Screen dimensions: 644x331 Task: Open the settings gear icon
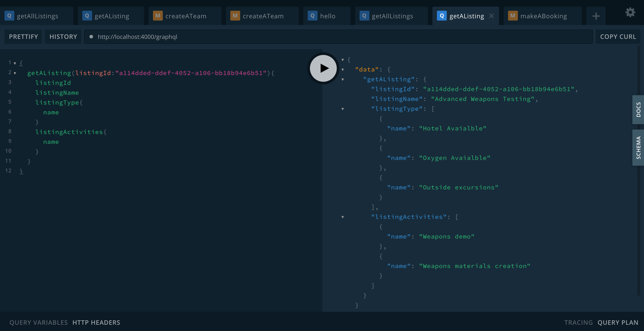pos(630,12)
